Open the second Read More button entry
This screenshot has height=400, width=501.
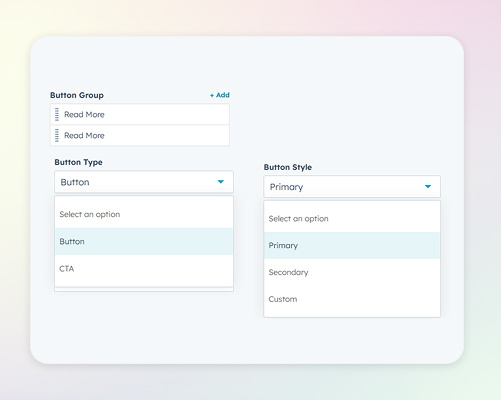(140, 135)
